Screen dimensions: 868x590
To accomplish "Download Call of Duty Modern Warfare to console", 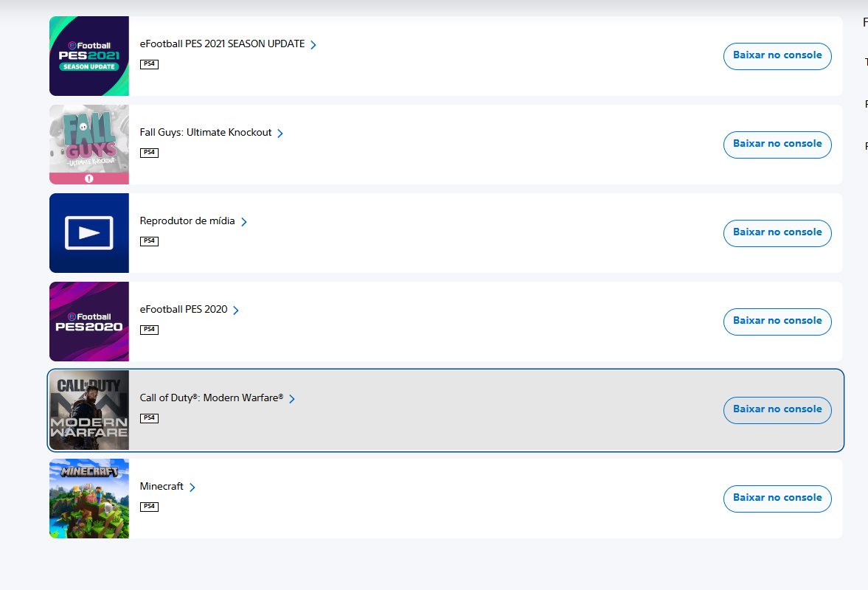I will point(777,410).
